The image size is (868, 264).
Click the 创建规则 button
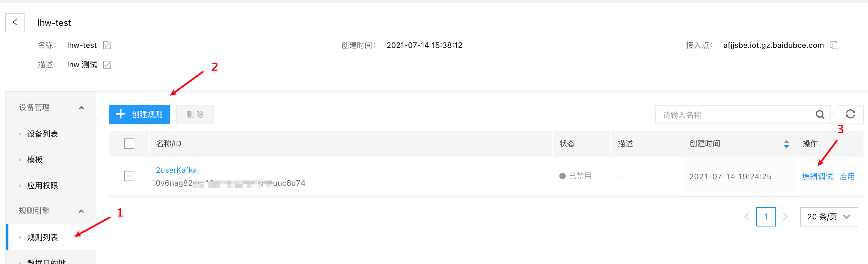pyautogui.click(x=139, y=115)
